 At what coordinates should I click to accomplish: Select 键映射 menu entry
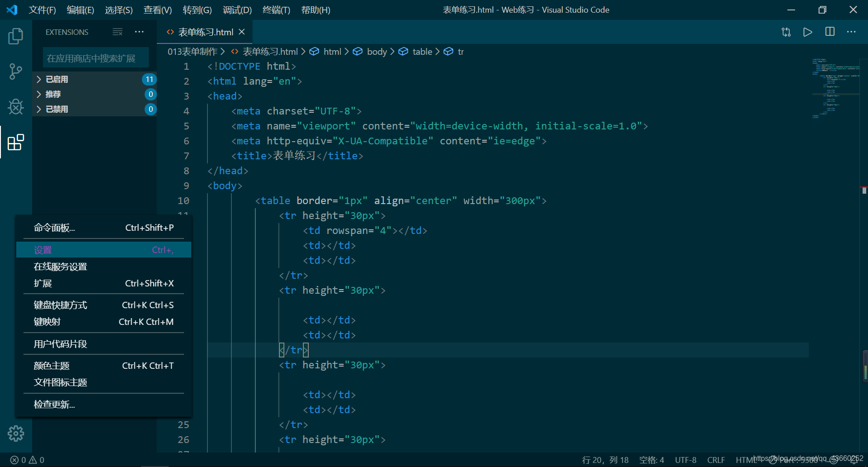tap(104, 322)
